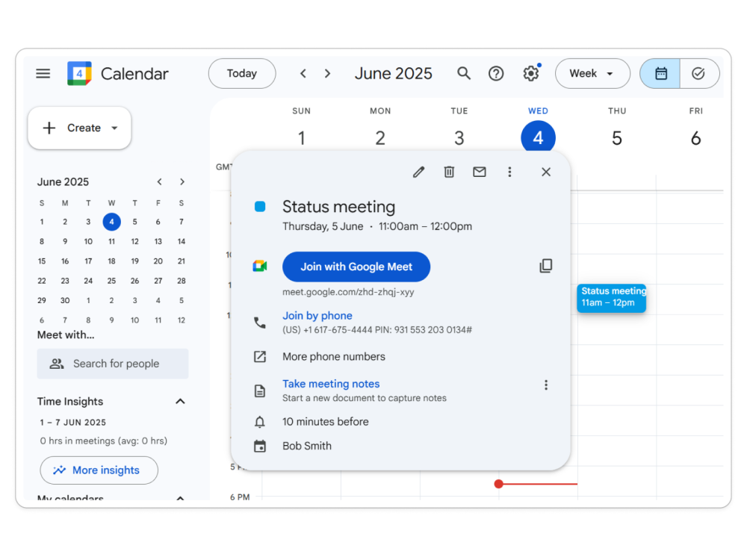The height and width of the screenshot is (560, 747).
Task: Switch to Calendar view toggle
Action: pos(660,73)
